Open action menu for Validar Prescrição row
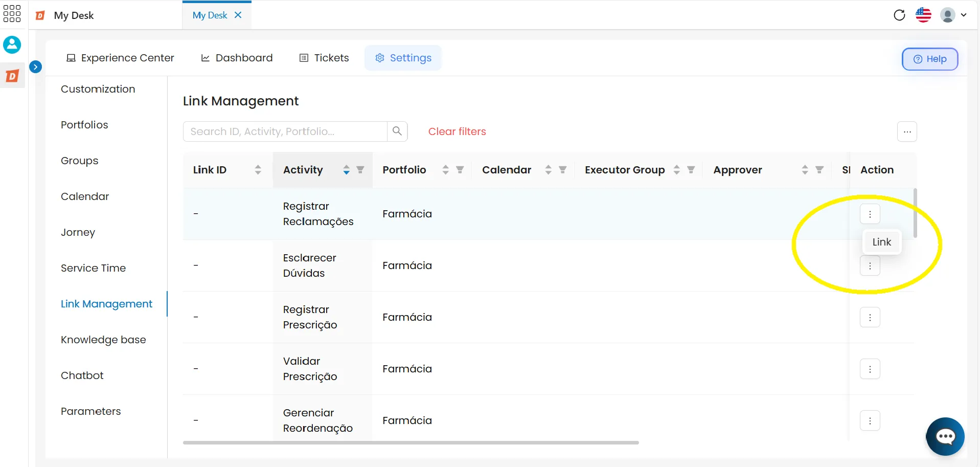This screenshot has width=980, height=467. (870, 369)
